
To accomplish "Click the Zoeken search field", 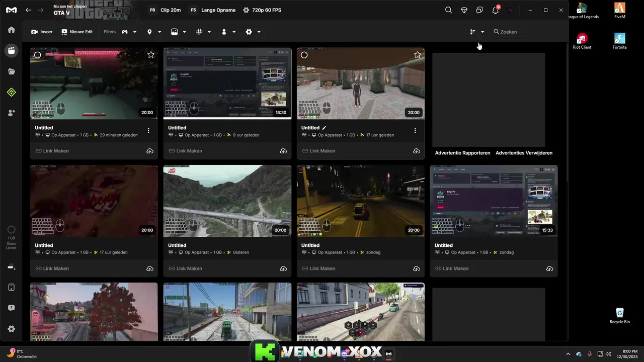I will coord(526,32).
